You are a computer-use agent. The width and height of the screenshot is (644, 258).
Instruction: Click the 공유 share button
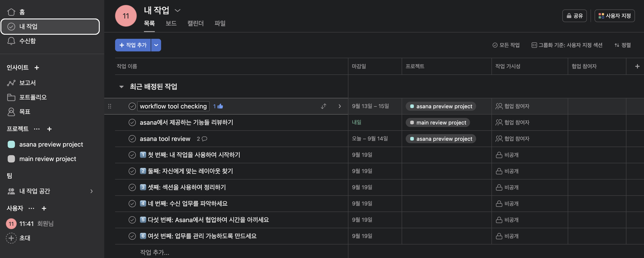click(575, 16)
